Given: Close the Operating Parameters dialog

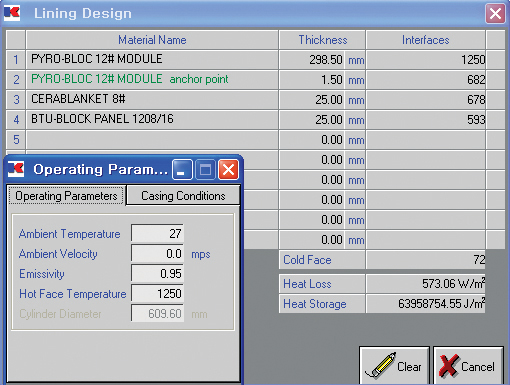Looking at the screenshot, I should tap(228, 170).
